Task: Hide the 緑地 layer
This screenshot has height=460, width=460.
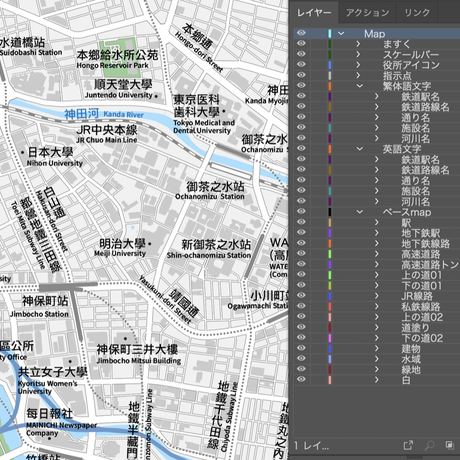Action: click(301, 369)
